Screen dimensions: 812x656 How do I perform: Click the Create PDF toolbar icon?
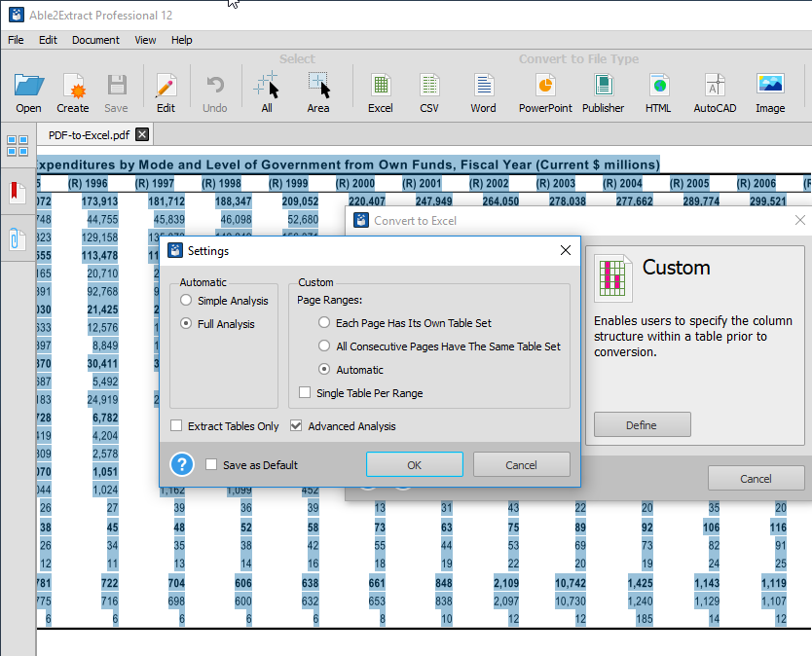pyautogui.click(x=72, y=87)
